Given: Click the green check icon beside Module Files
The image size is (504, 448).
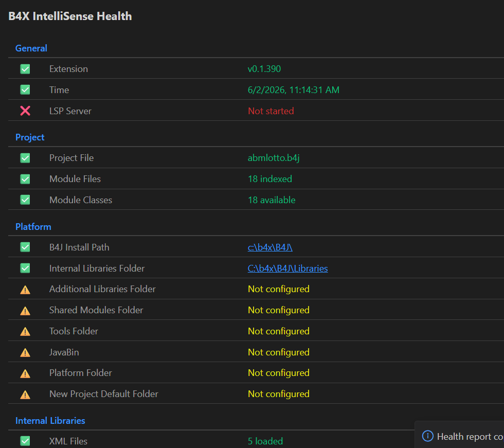Looking at the screenshot, I should click(25, 179).
